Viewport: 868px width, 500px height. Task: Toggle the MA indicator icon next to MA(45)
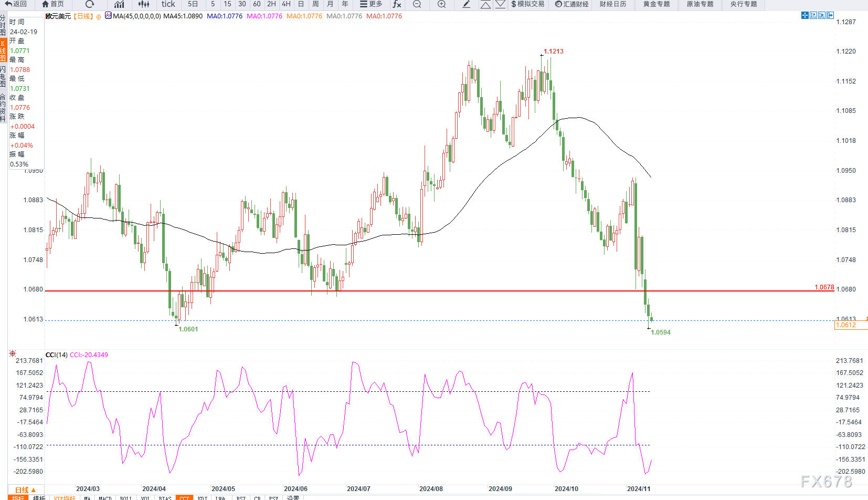(x=108, y=16)
